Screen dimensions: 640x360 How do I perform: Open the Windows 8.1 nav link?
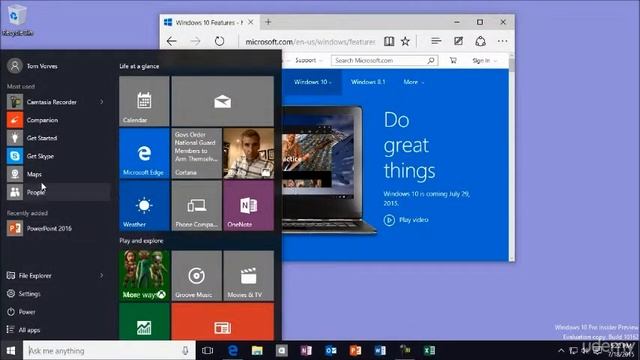coord(368,82)
